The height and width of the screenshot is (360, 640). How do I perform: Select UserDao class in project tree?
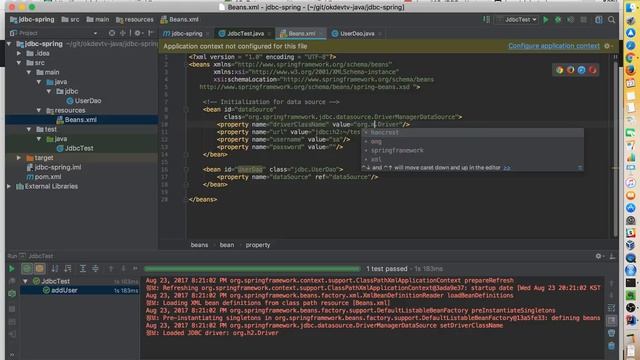pyautogui.click(x=84, y=101)
